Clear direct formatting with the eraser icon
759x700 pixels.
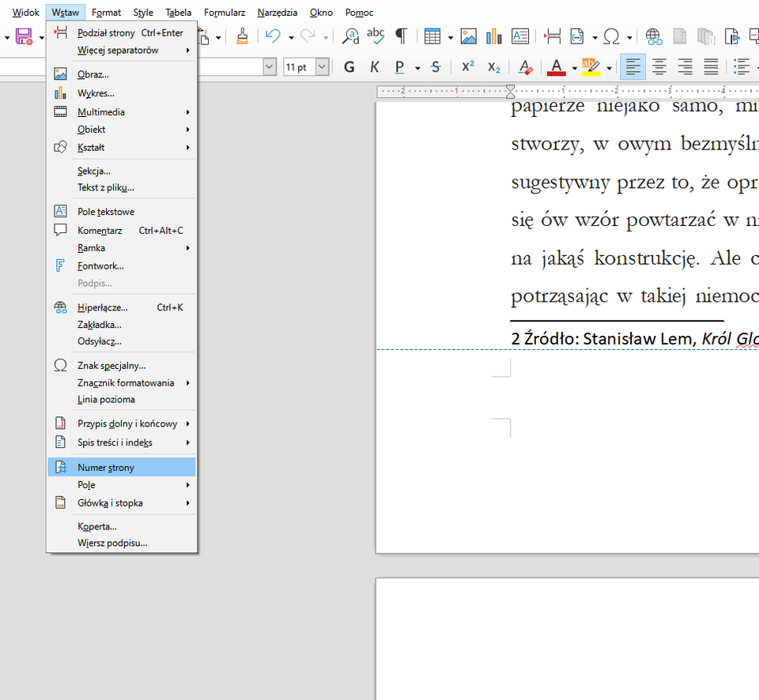[524, 67]
